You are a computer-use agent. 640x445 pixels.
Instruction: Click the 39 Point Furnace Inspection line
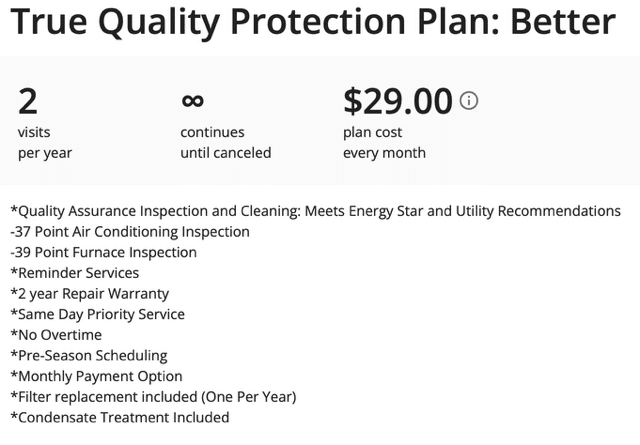(104, 252)
